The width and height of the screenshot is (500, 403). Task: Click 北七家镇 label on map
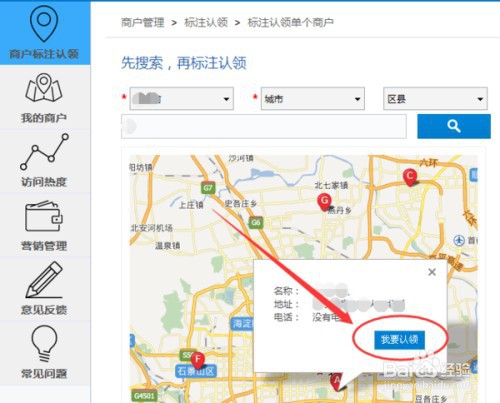pos(331,185)
